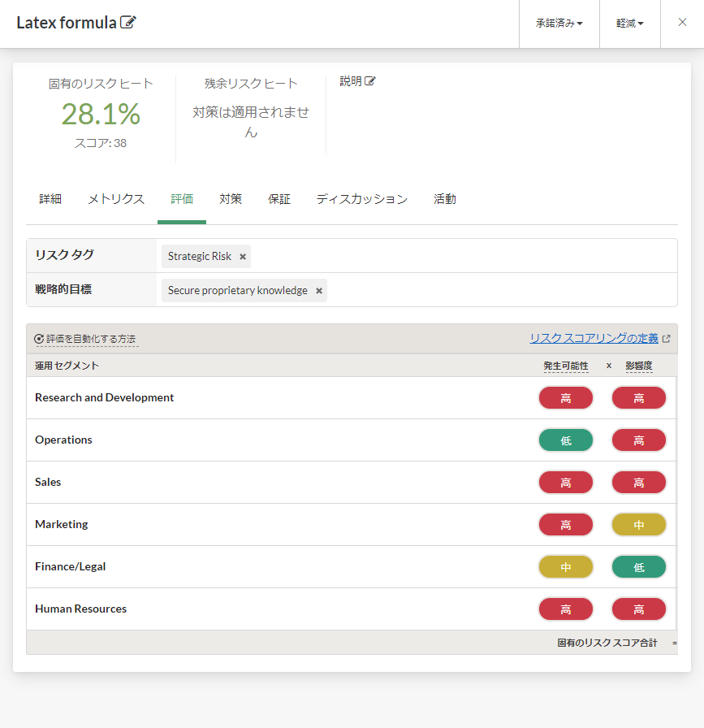Click edit icon next to Latex formula title
Viewport: 704px width, 728px height.
[x=128, y=23]
